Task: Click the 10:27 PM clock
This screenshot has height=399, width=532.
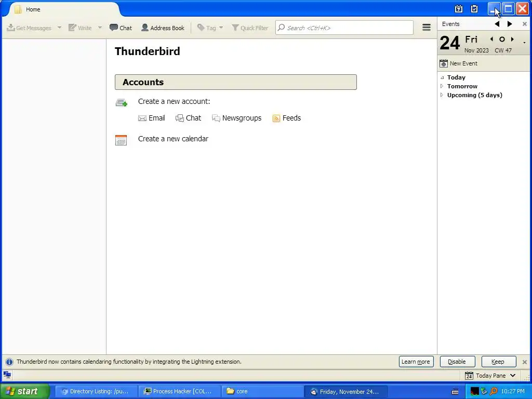Action: 513,392
